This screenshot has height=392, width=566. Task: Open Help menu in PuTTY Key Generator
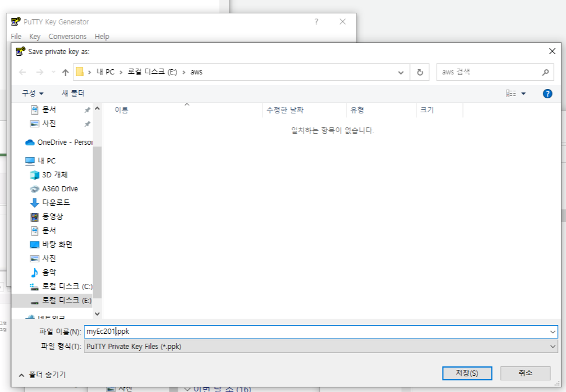pyautogui.click(x=102, y=37)
